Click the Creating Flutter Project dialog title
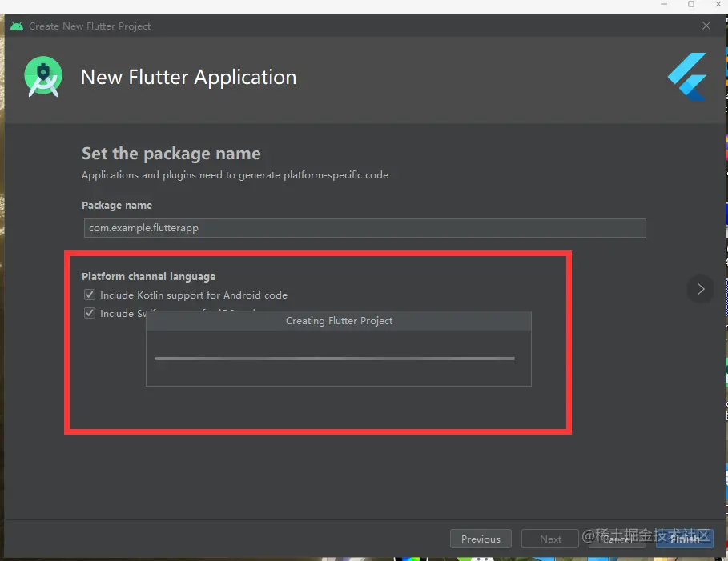Viewport: 728px width, 561px height. [x=339, y=321]
